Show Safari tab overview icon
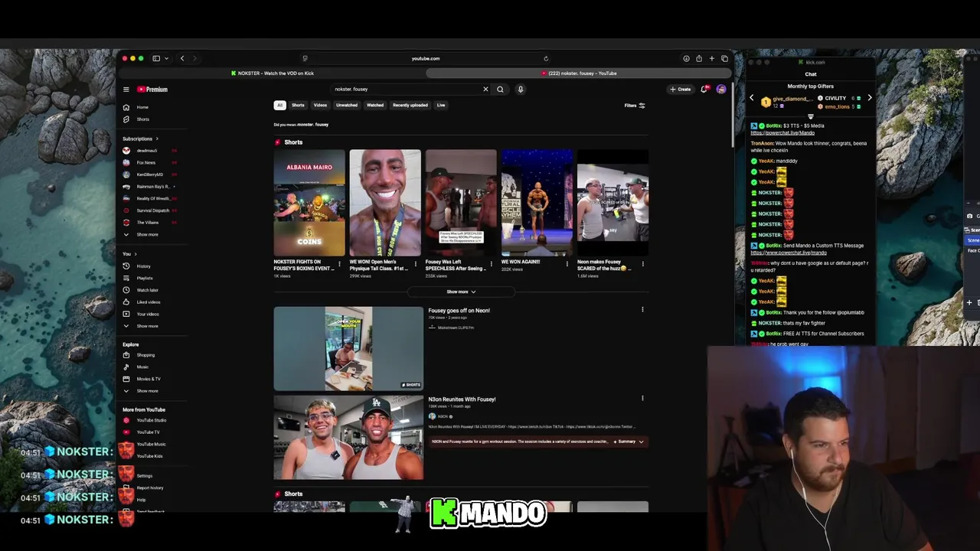980x551 pixels. pyautogui.click(x=724, y=58)
